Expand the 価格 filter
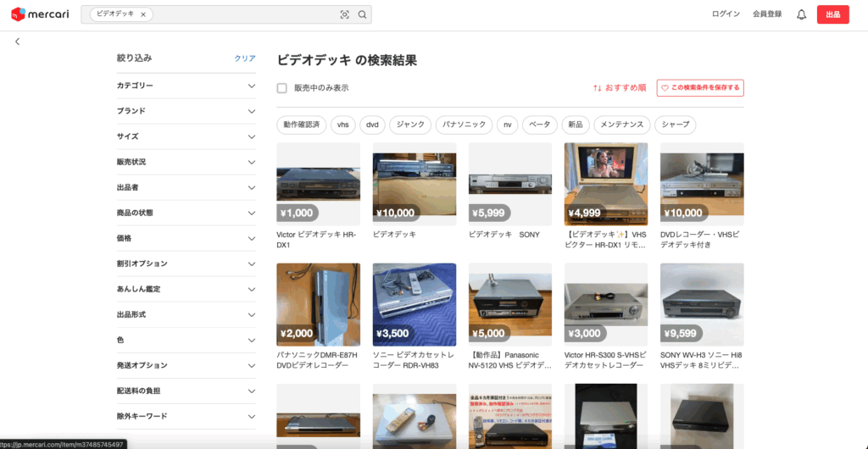 tap(186, 238)
